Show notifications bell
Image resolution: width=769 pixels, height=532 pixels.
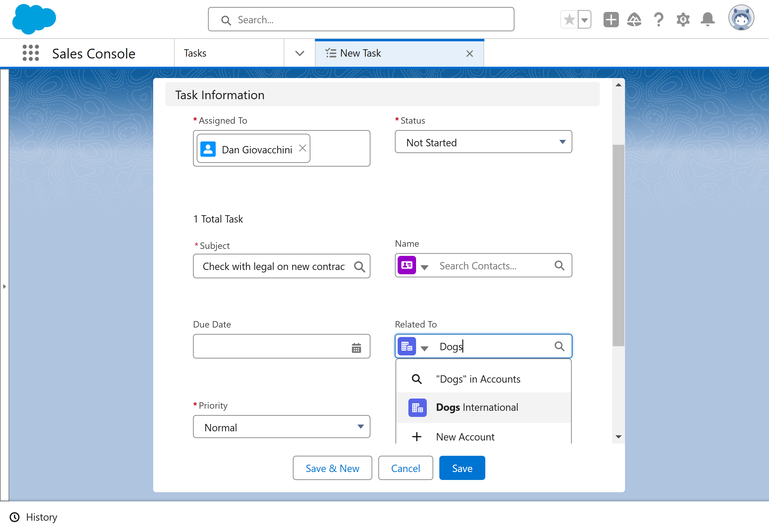point(707,20)
